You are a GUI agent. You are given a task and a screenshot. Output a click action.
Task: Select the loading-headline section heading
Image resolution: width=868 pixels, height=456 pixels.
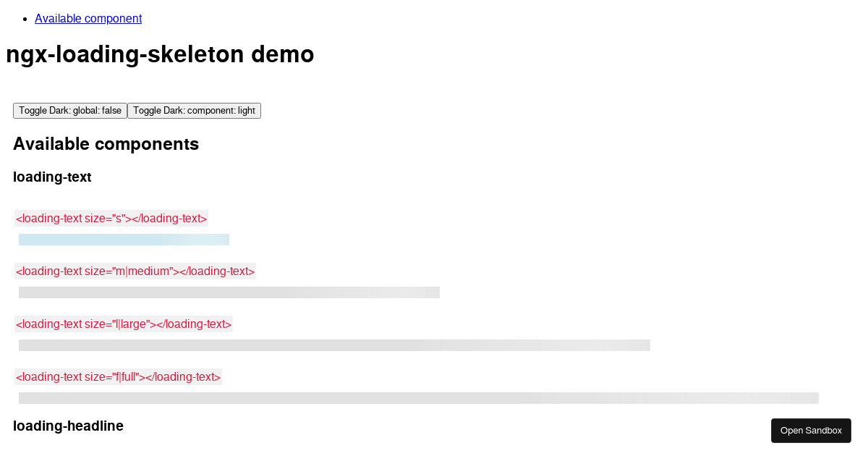click(68, 426)
